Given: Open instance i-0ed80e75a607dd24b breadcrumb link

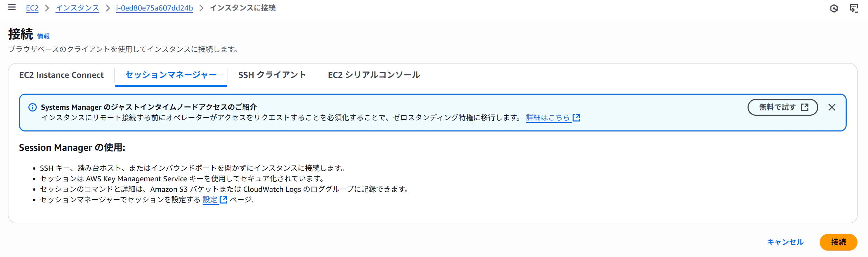Looking at the screenshot, I should [x=154, y=8].
